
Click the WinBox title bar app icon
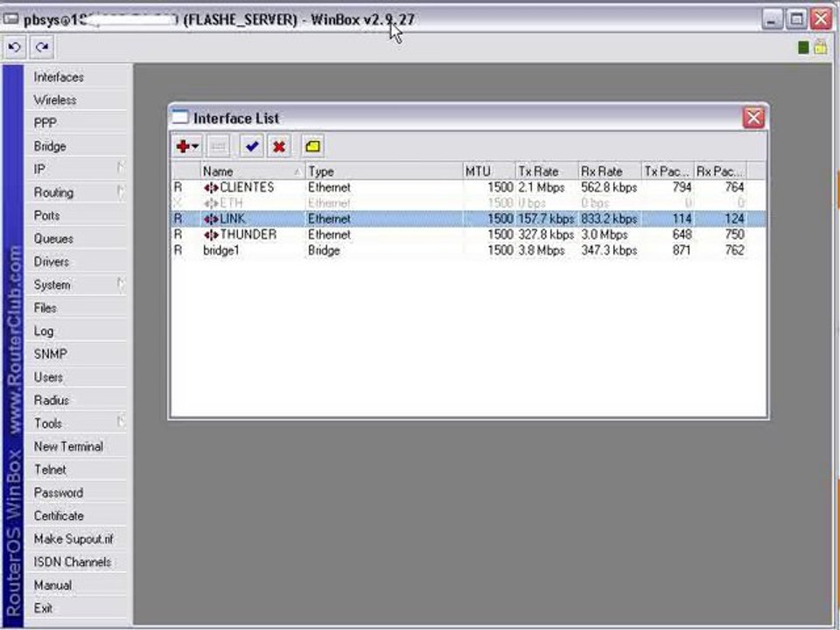coord(10,19)
